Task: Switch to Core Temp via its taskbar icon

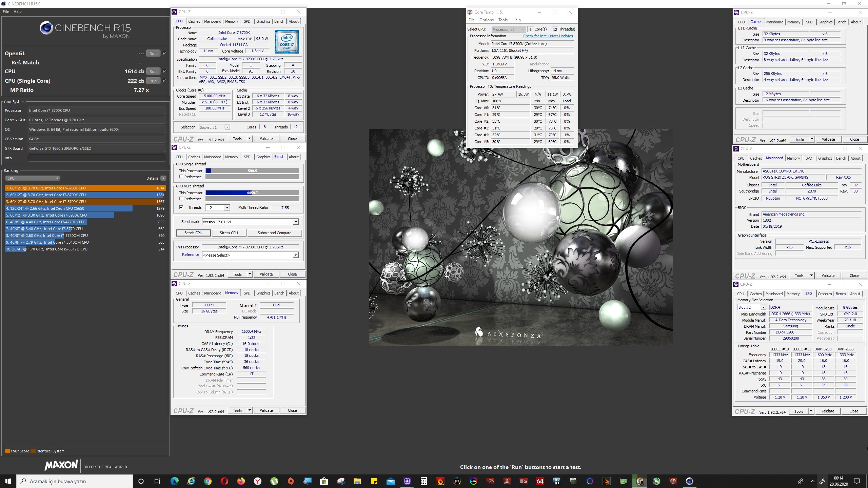Action: coord(640,481)
